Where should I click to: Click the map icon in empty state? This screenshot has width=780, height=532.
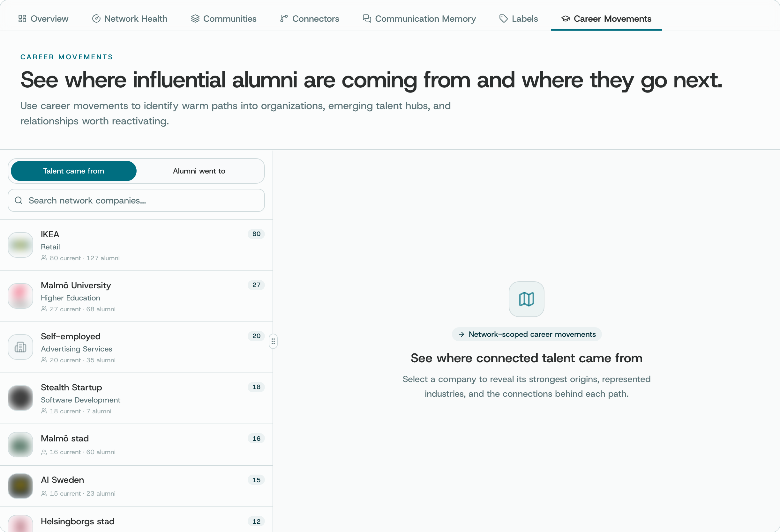coord(527,299)
